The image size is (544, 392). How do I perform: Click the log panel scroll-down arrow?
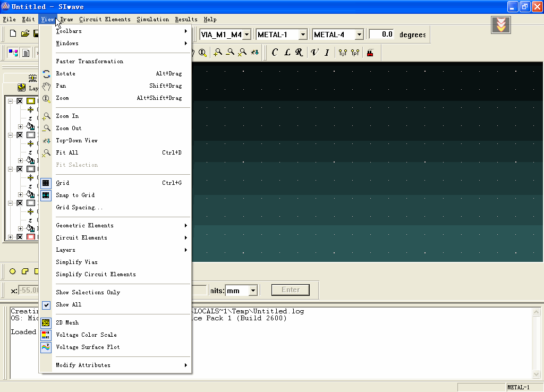(536, 374)
